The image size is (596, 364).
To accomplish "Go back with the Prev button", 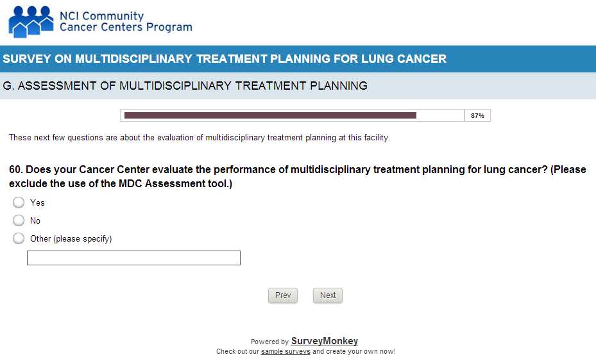I will point(283,295).
